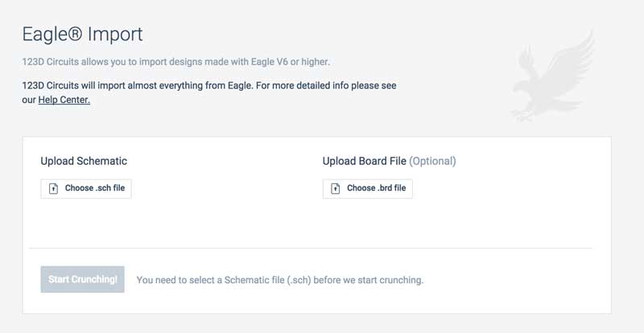The image size is (644, 333).
Task: Click the empty area below the Choose .brd button
Action: coord(368,222)
